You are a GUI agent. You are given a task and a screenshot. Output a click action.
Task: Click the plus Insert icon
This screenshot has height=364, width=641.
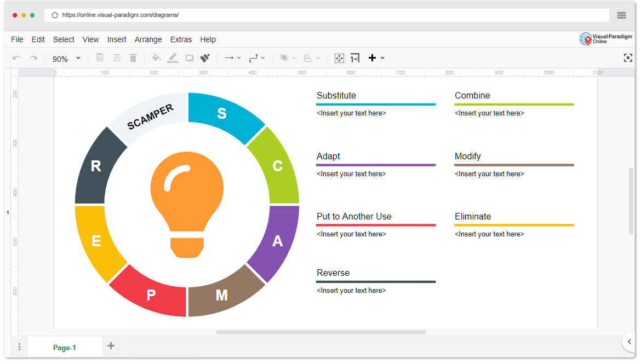click(372, 57)
